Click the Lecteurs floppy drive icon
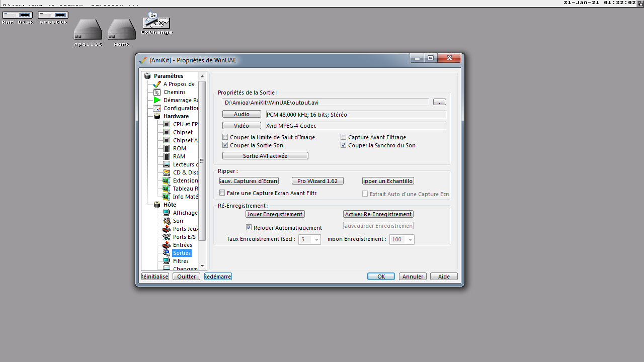 [167, 164]
